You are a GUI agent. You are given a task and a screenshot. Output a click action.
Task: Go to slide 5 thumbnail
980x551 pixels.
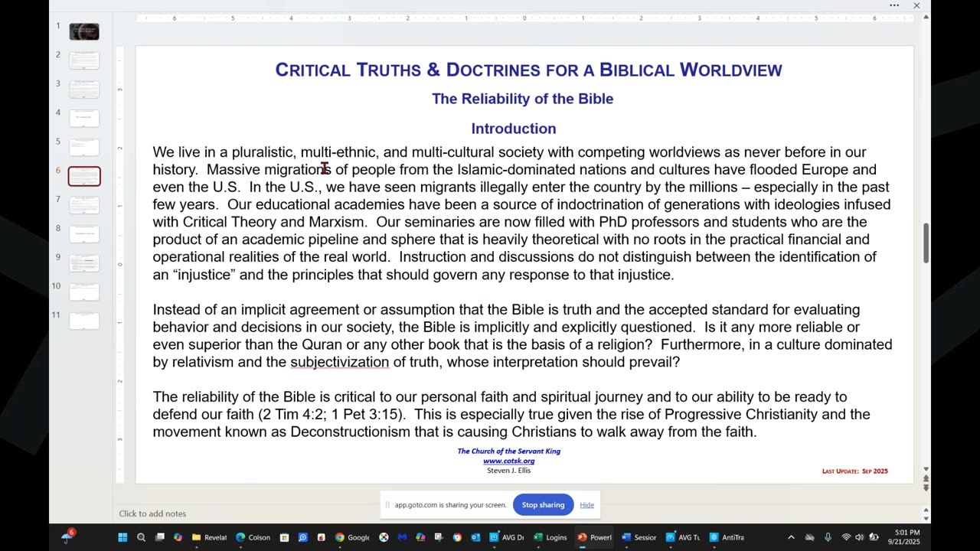pos(84,148)
